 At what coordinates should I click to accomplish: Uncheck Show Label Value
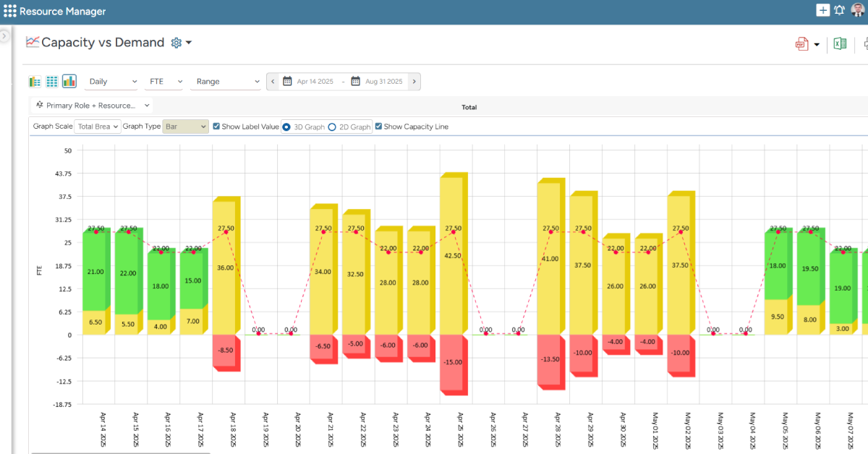tap(216, 126)
